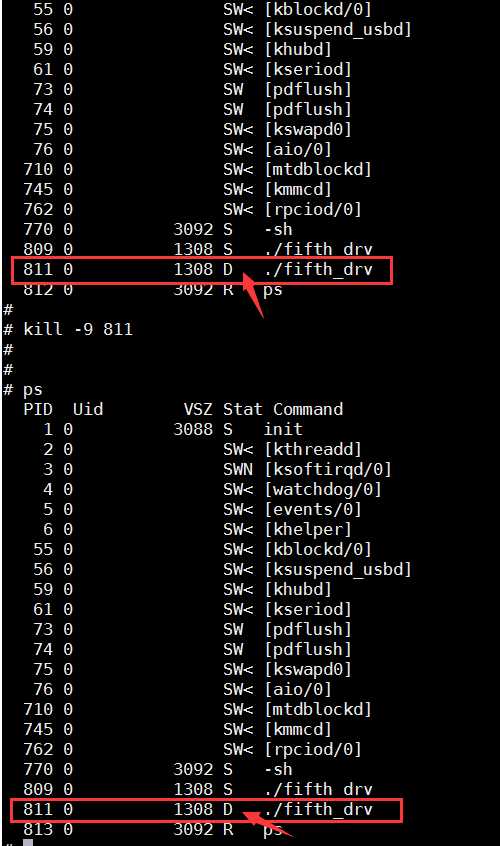The height and width of the screenshot is (846, 500).
Task: Click PID 5 of the events/0 row
Action: point(48,509)
